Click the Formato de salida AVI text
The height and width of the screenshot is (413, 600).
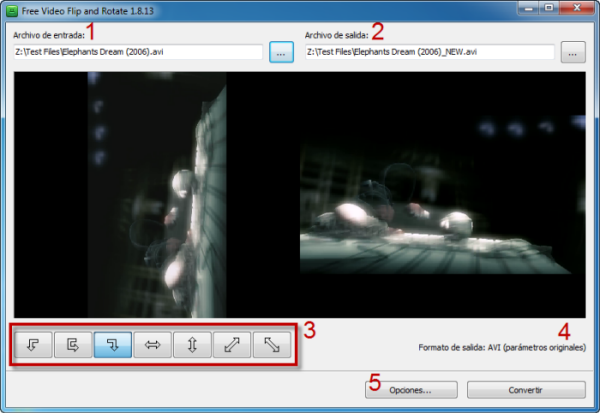[x=502, y=347]
